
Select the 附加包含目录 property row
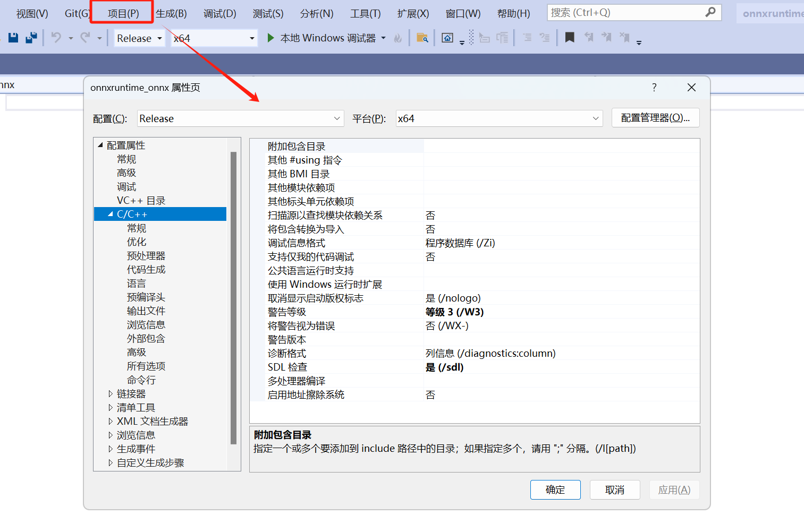click(x=475, y=146)
